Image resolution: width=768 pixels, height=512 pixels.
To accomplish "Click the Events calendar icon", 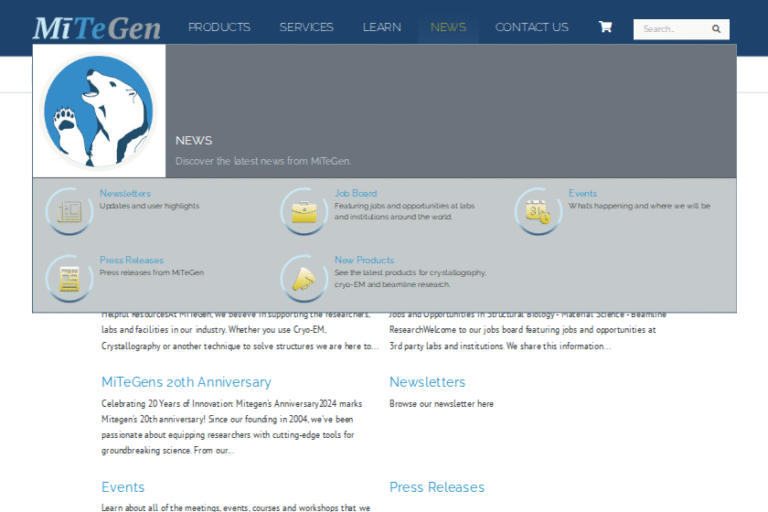I will tap(538, 211).
